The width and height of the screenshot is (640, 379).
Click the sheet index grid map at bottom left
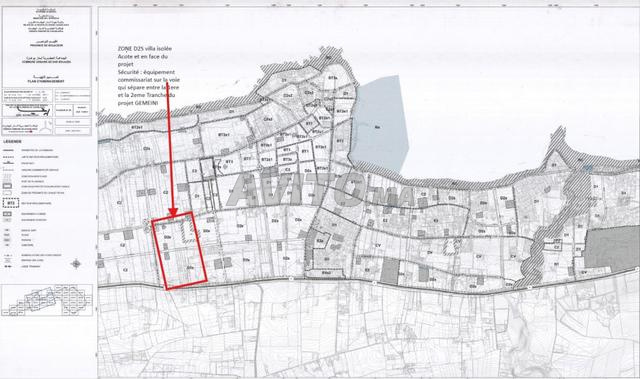click(47, 301)
